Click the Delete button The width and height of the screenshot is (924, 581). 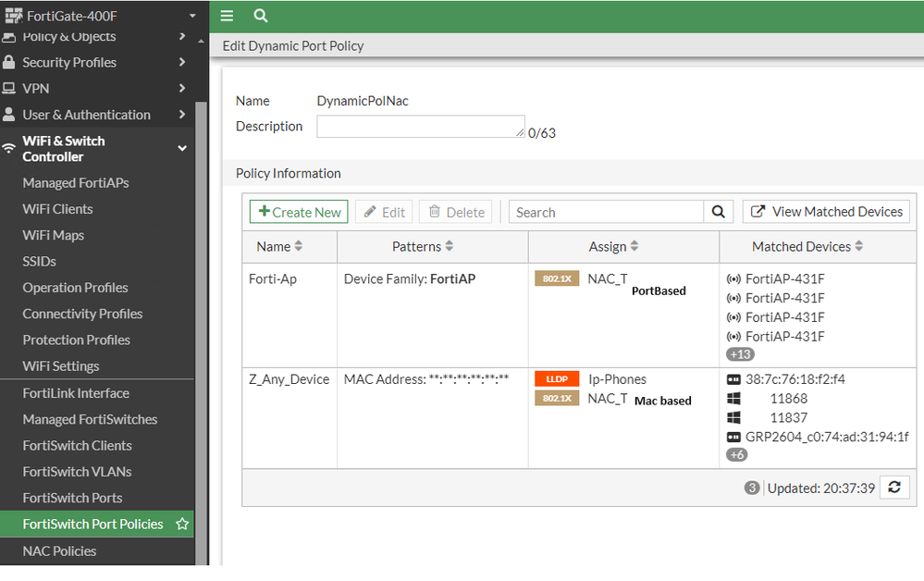click(x=457, y=212)
